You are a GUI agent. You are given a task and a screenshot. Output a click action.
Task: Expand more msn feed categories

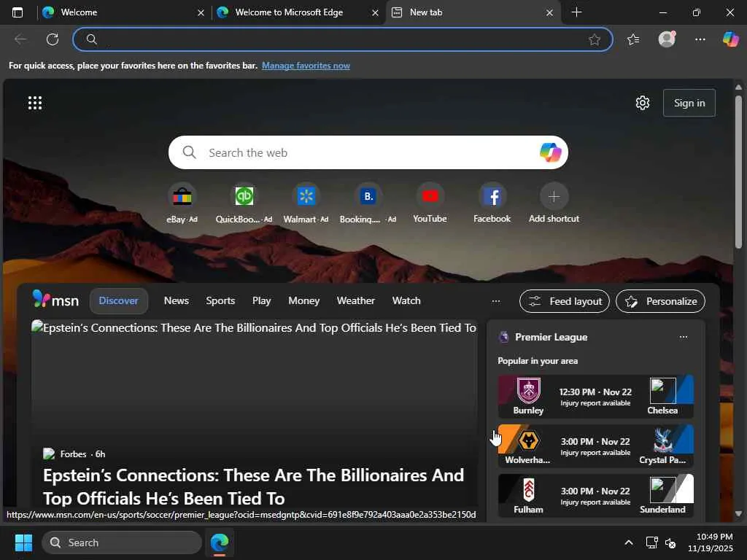(x=496, y=301)
